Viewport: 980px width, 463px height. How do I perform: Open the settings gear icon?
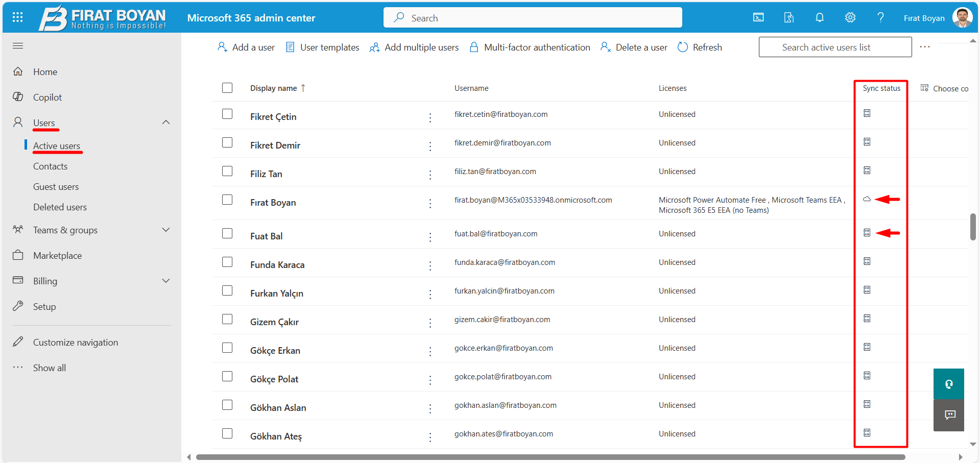[x=850, y=18]
